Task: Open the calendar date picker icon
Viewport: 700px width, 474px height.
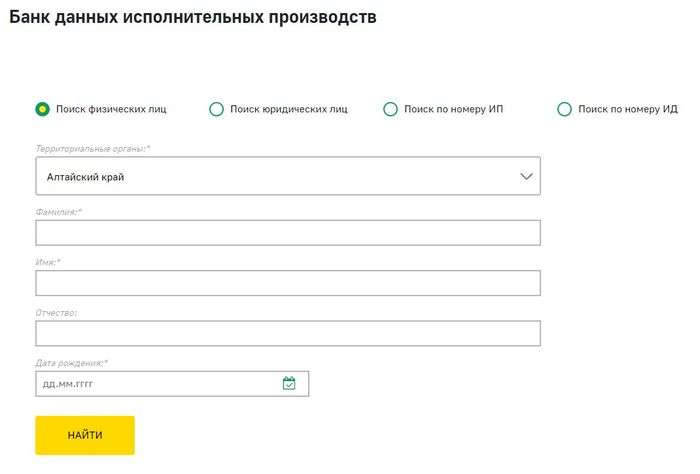Action: (x=289, y=383)
